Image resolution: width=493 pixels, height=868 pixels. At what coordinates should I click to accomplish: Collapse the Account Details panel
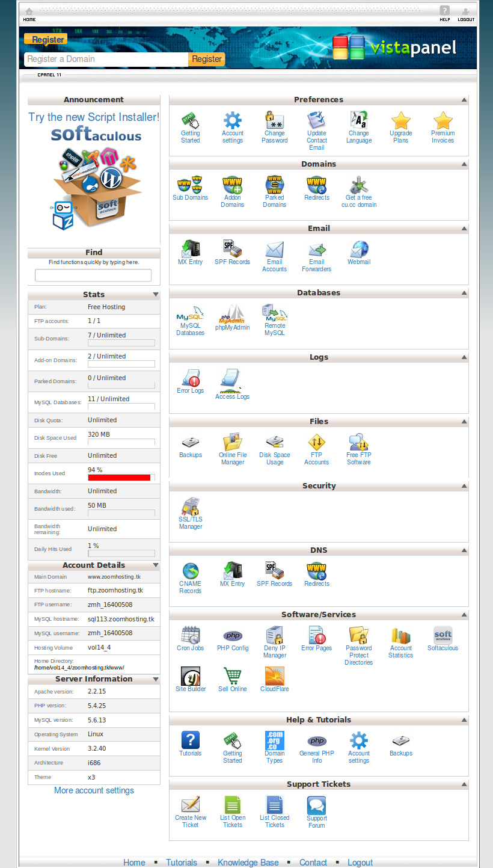tap(156, 565)
